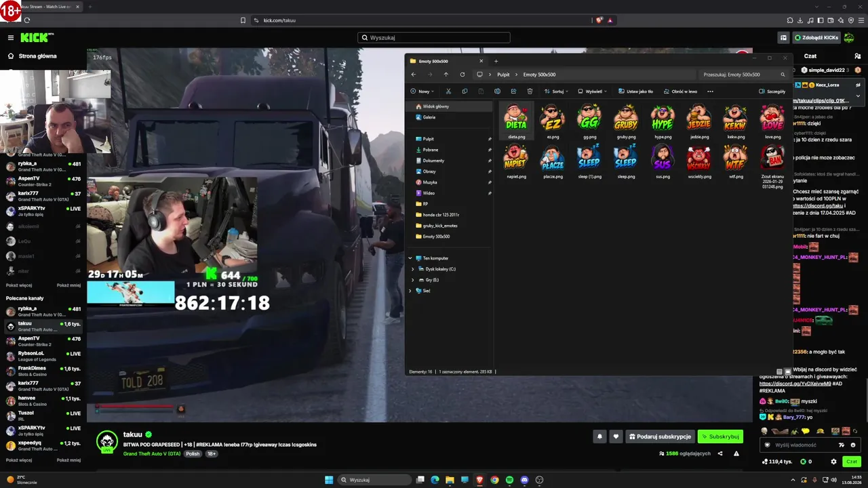Go up one folder in Explorer
The height and width of the screenshot is (488, 868).
tap(446, 75)
